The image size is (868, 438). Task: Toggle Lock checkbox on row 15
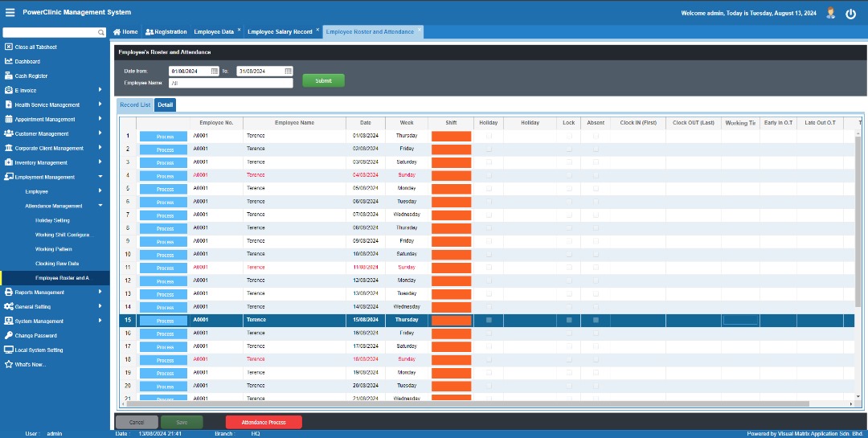(x=569, y=320)
